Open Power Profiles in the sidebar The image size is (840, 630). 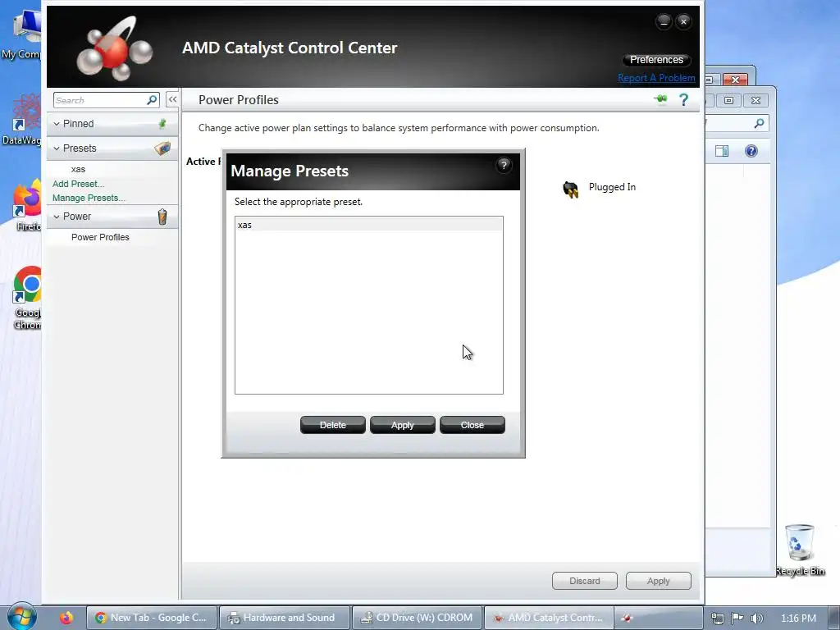(x=100, y=237)
